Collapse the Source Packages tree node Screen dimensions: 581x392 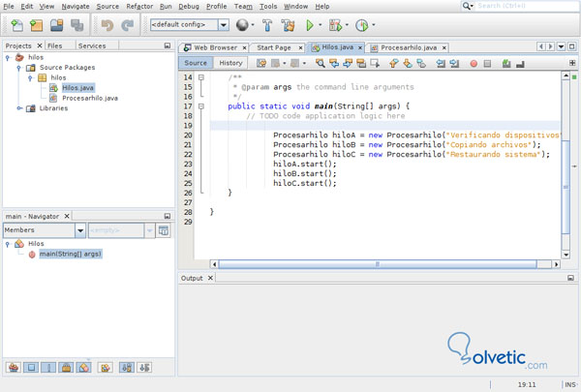pos(18,68)
